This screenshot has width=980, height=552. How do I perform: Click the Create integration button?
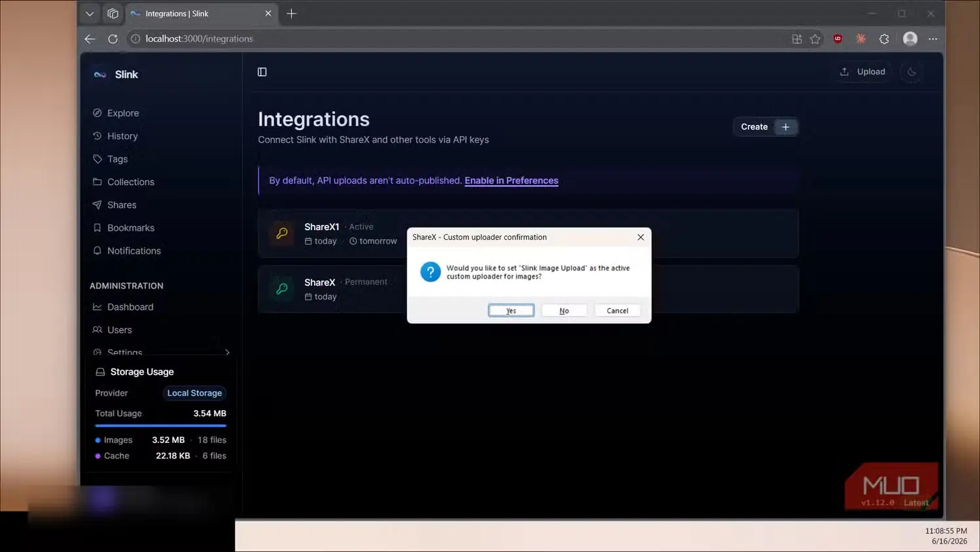click(765, 127)
